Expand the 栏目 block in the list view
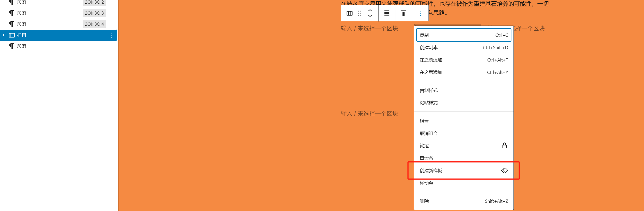Image resolution: width=644 pixels, height=211 pixels. [x=3, y=35]
